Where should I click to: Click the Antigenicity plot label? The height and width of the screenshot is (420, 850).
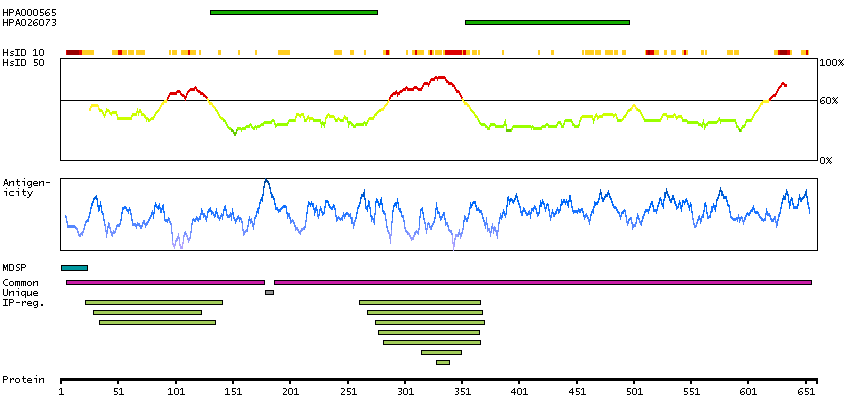22,187
